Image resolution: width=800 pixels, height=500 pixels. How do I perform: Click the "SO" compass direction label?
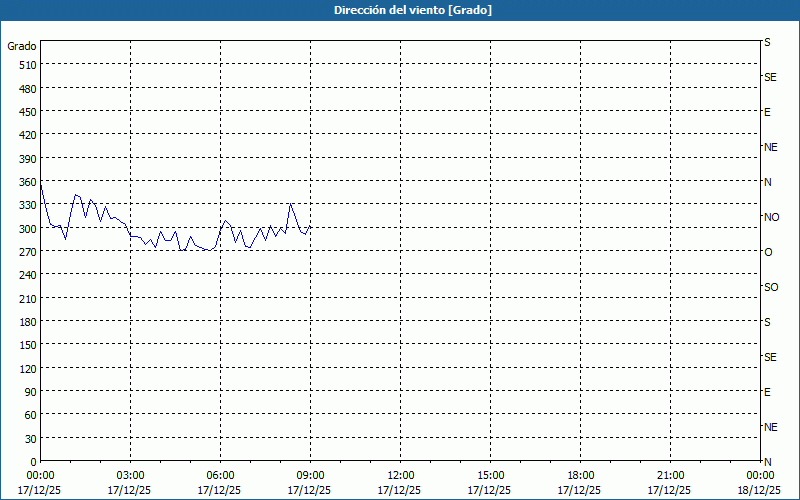[x=771, y=287]
